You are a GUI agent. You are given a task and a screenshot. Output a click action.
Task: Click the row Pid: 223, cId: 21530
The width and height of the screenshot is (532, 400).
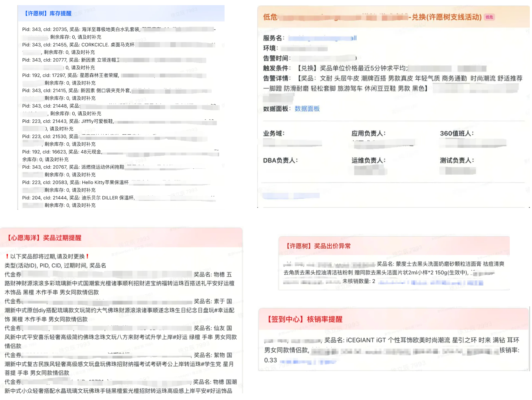click(115, 140)
